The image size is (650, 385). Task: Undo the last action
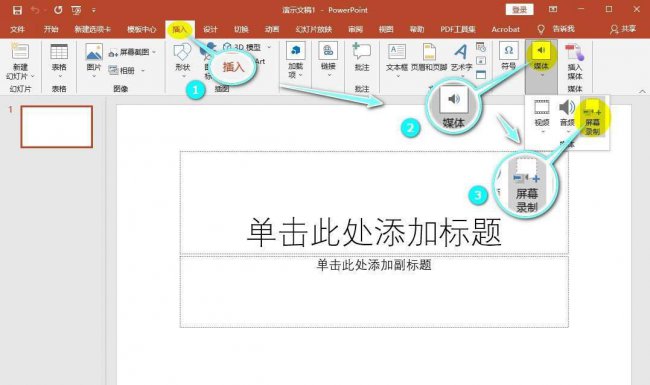[x=35, y=10]
